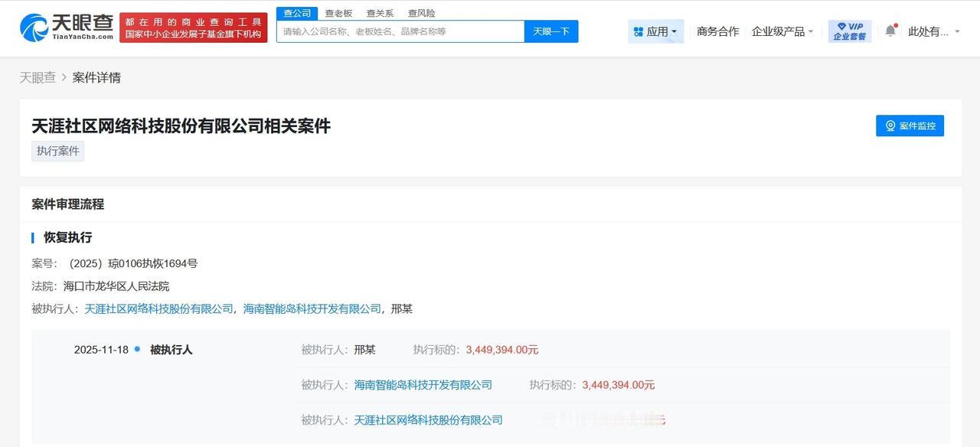Click the 恢复执行 heading
This screenshot has width=980, height=447.
pos(67,237)
